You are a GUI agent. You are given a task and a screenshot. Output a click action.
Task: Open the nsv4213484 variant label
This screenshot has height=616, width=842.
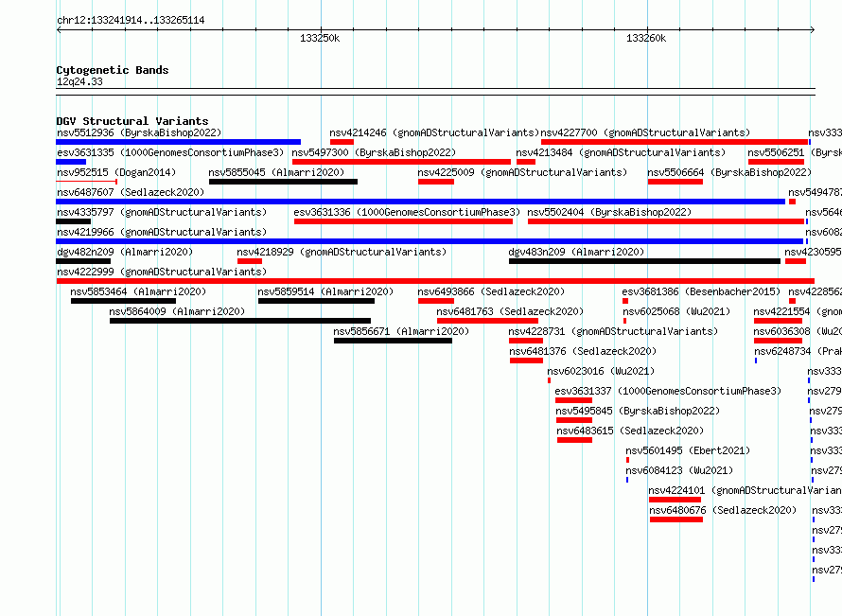tap(621, 152)
